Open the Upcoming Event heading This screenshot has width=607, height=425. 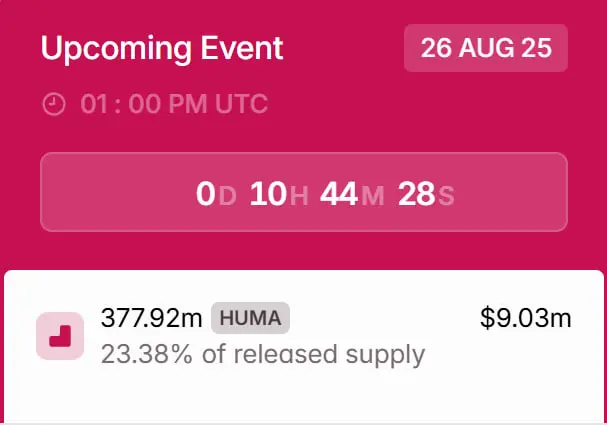click(x=162, y=48)
